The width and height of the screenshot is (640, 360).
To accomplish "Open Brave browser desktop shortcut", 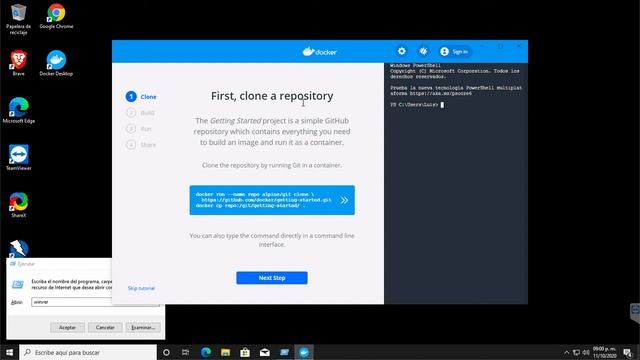I will point(18,63).
